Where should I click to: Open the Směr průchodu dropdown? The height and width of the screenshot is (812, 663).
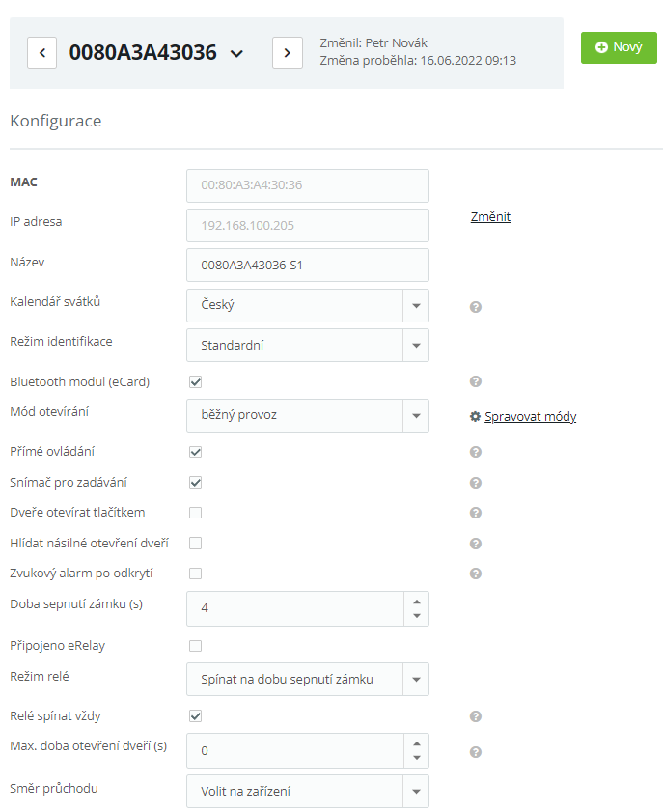pos(416,792)
